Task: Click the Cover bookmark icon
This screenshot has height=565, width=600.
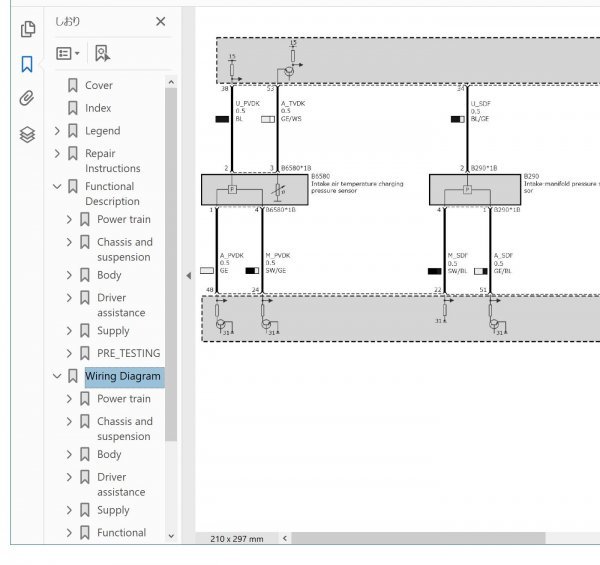Action: point(73,85)
